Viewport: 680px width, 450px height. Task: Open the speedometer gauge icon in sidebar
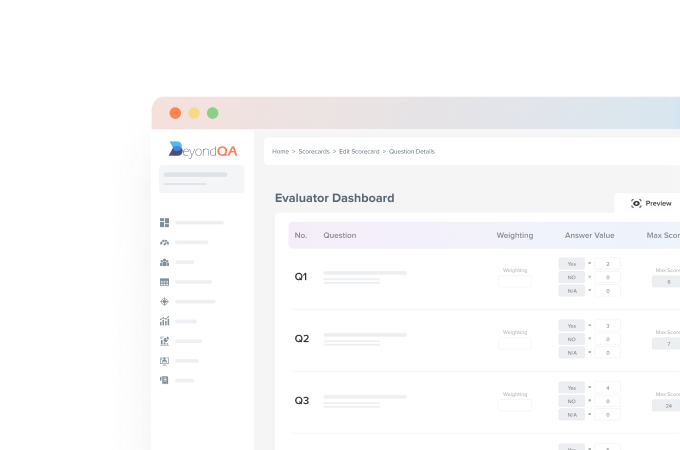coord(164,242)
